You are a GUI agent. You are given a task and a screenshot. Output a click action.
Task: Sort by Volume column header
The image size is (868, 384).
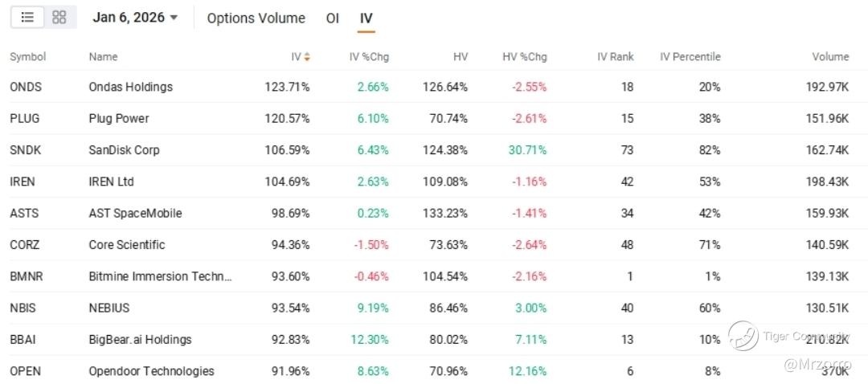[x=829, y=57]
